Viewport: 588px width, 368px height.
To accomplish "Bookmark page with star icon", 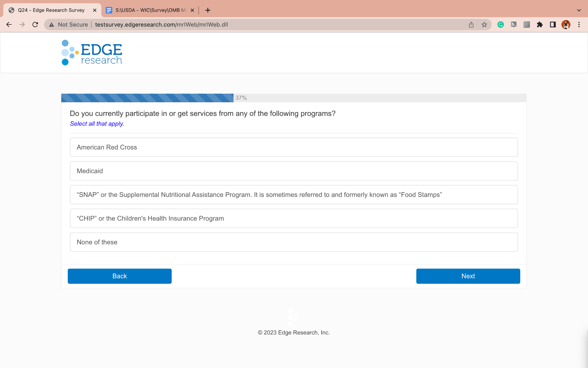I will [484, 25].
